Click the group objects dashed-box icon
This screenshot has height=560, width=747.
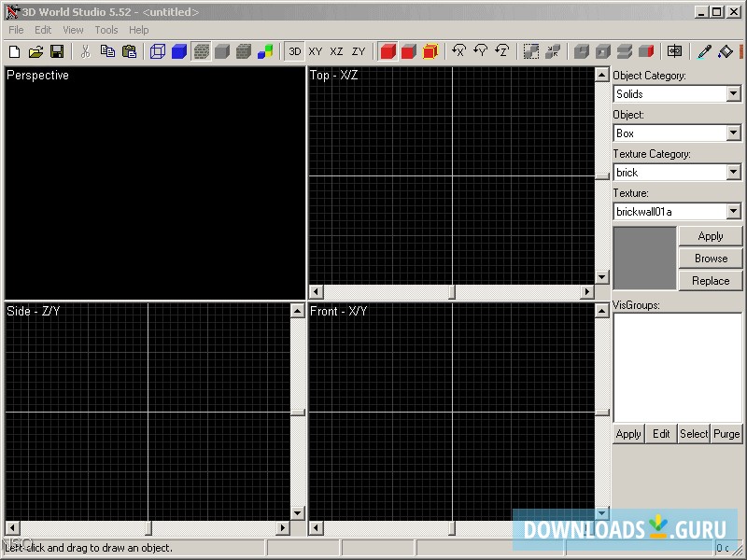[531, 51]
